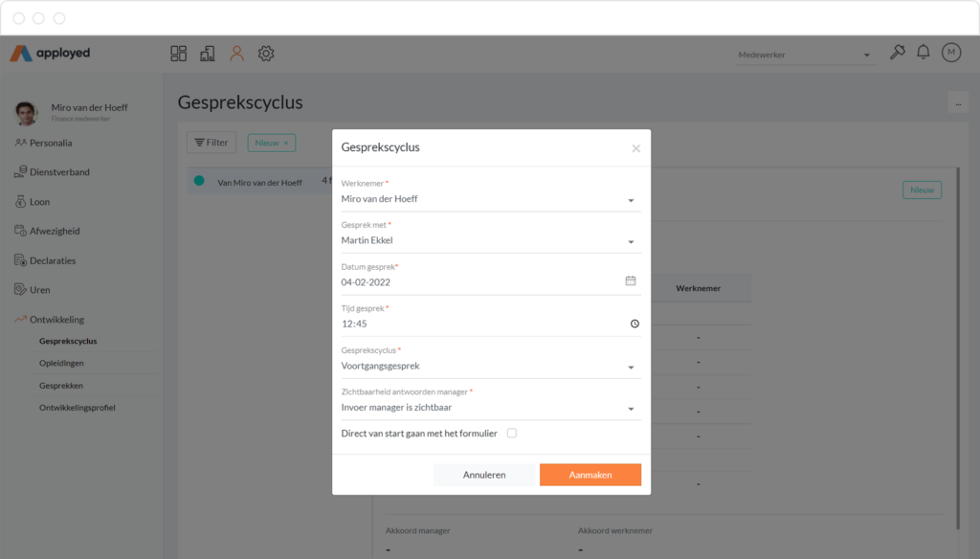Image resolution: width=980 pixels, height=559 pixels.
Task: Open Zichtbaarheid antwoorden manager dropdown
Action: coord(491,408)
